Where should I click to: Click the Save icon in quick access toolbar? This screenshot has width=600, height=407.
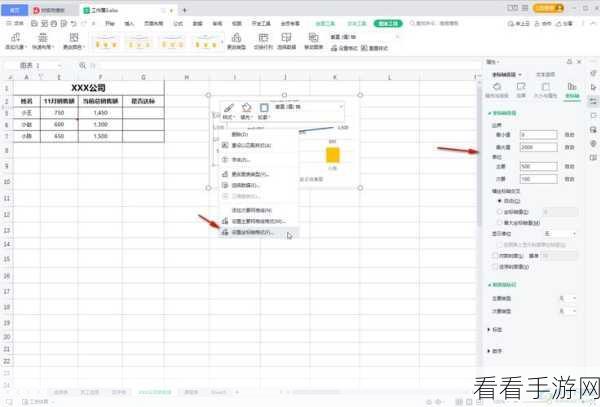(34, 24)
